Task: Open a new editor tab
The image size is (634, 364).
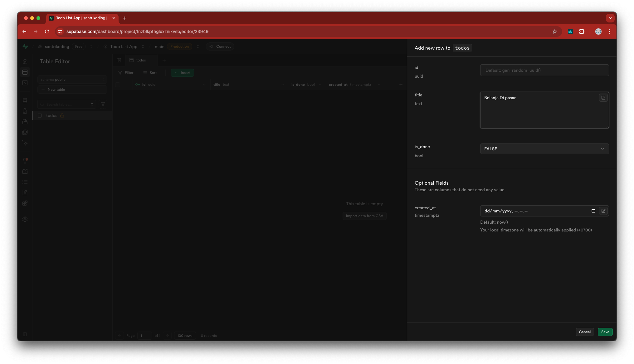Action: coord(164,60)
